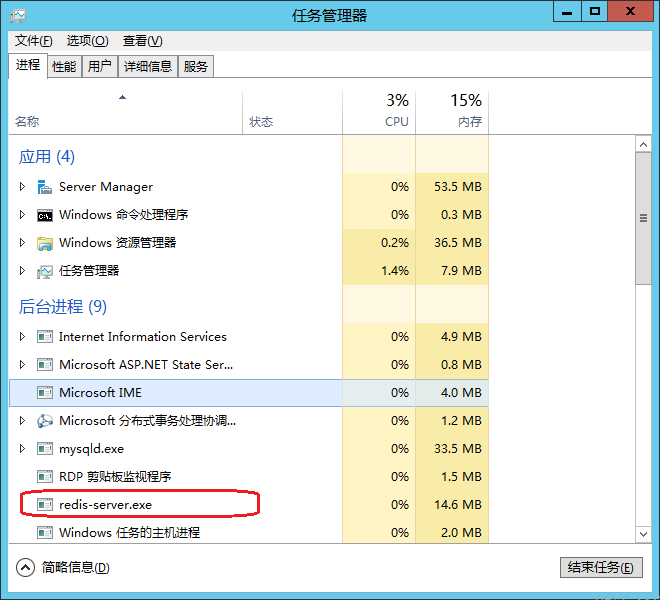Open the 选项(O) menu
The width and height of the screenshot is (660, 600).
tap(88, 41)
